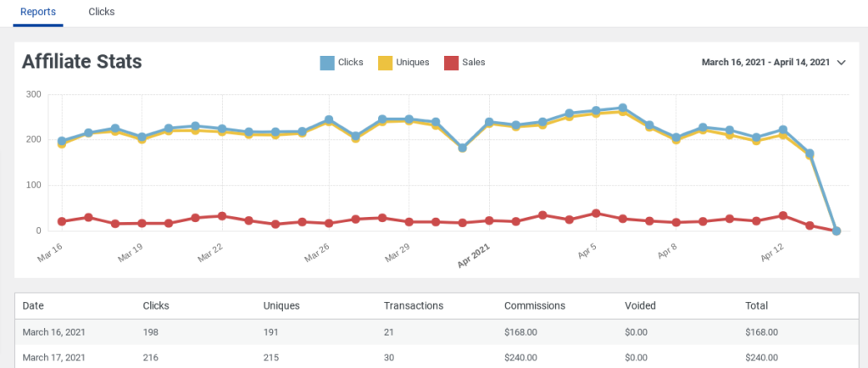Click the Total column header
The height and width of the screenshot is (368, 868).
[756, 306]
